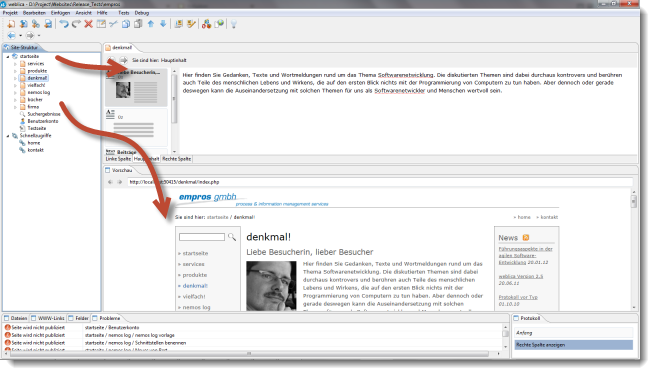The width and height of the screenshot is (655, 375).
Task: Open the Einfügen menu
Action: [61, 13]
